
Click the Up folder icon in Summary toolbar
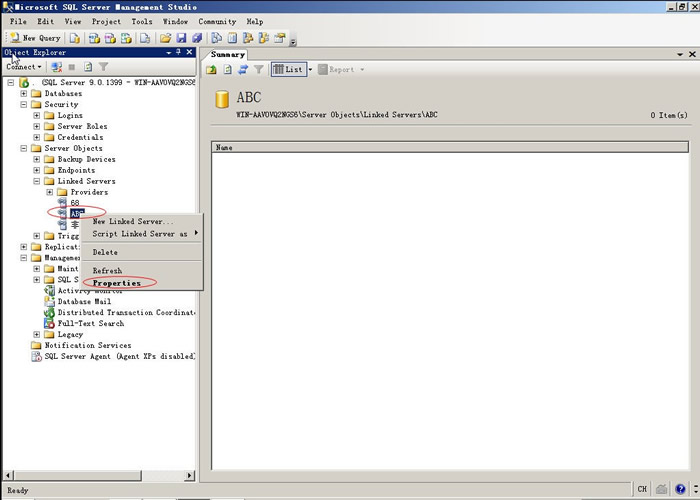click(x=212, y=70)
